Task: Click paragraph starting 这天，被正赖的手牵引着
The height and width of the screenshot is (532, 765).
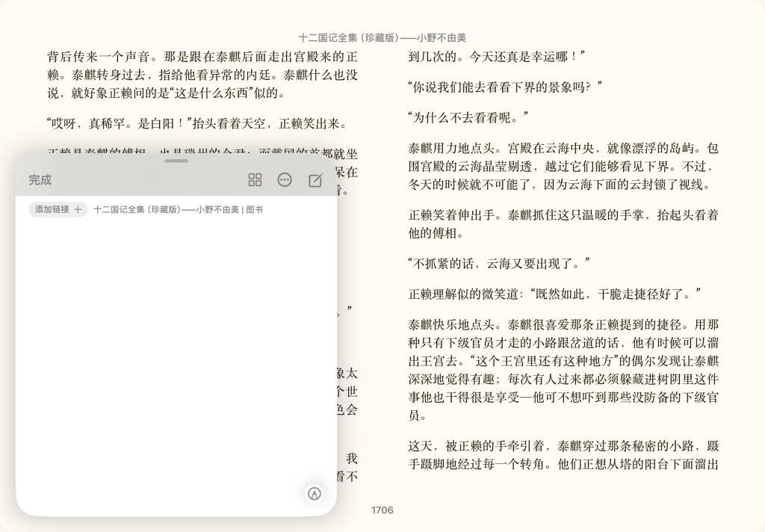Action: point(563,454)
